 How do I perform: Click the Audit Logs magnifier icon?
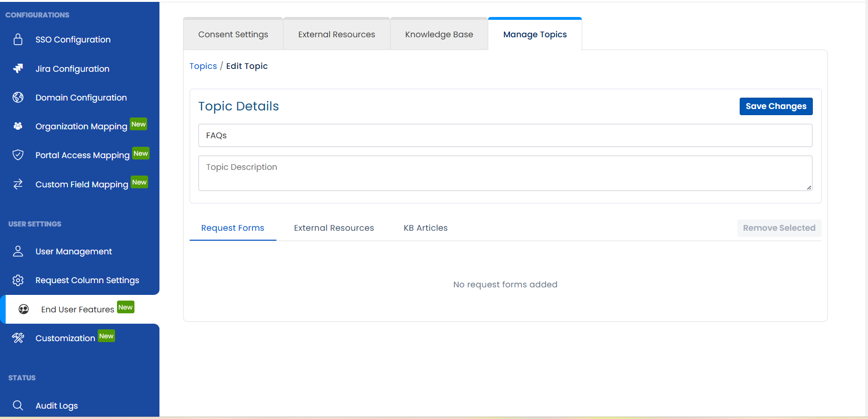[18, 405]
